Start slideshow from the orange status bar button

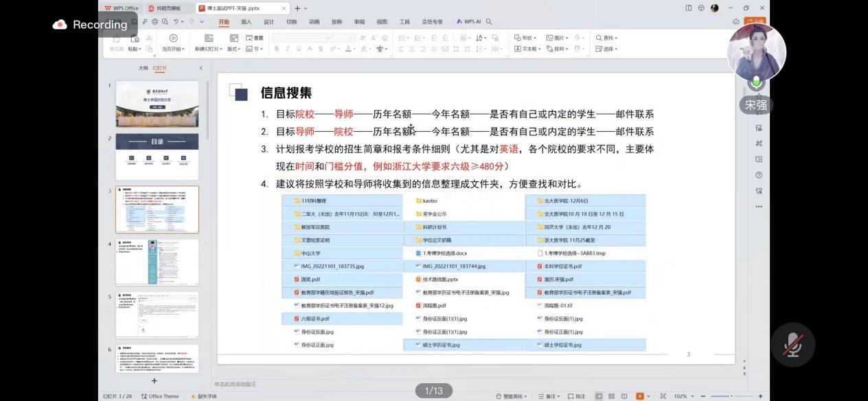point(640,396)
